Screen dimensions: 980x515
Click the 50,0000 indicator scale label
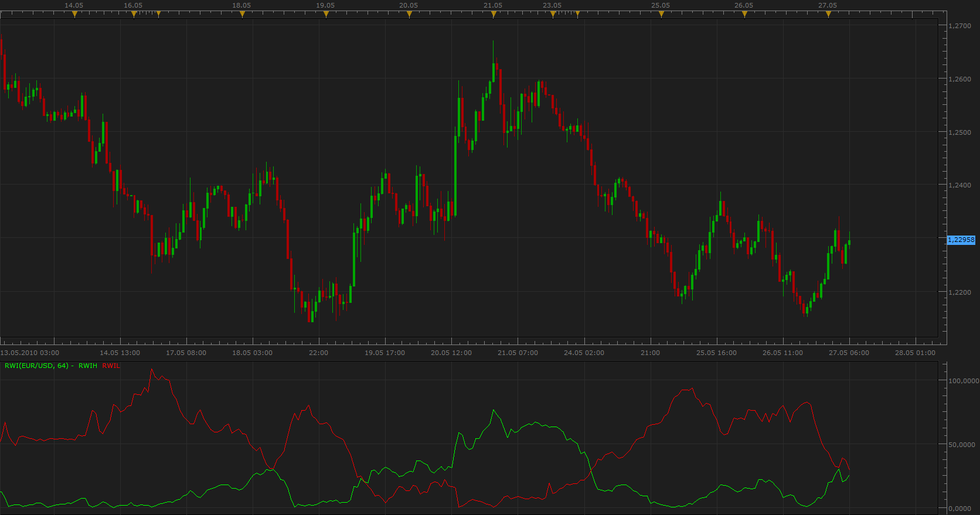pos(962,445)
